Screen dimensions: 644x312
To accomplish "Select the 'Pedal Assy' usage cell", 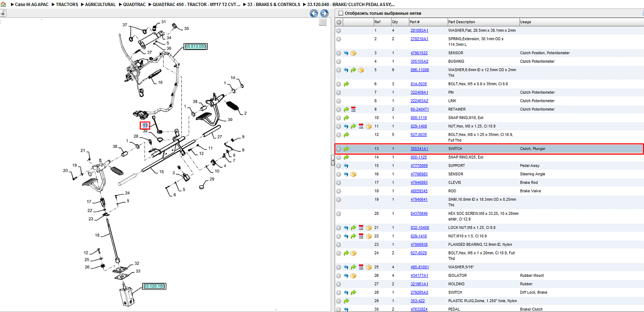I will [530, 166].
